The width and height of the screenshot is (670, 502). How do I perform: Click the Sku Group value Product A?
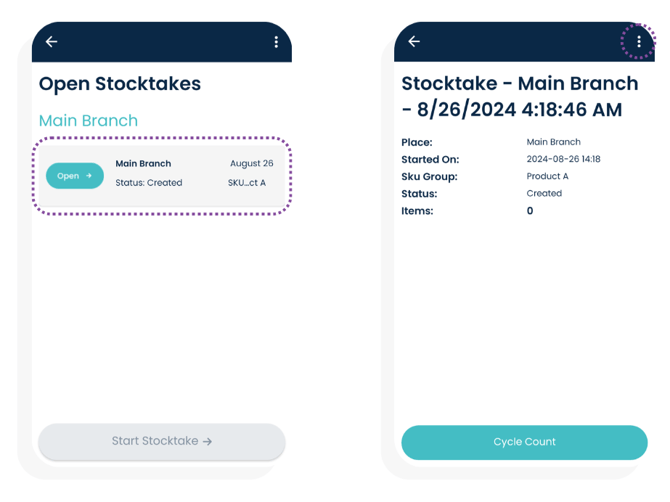(547, 176)
